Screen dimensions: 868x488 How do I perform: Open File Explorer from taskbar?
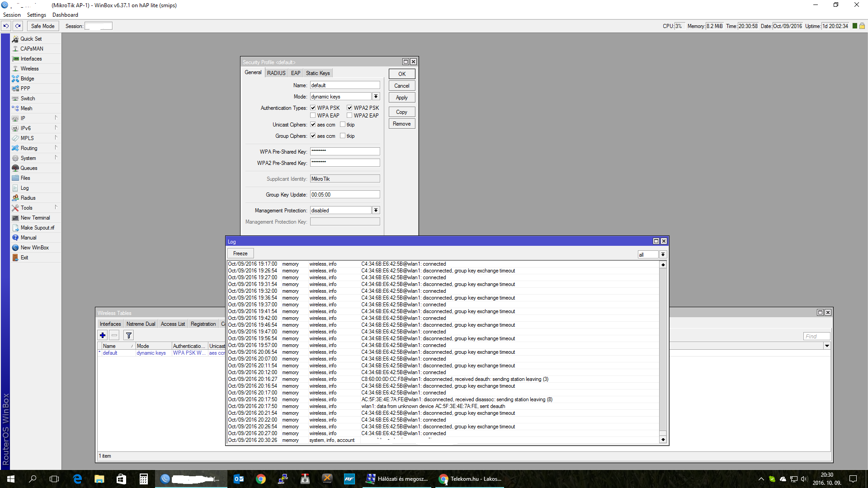(x=99, y=479)
